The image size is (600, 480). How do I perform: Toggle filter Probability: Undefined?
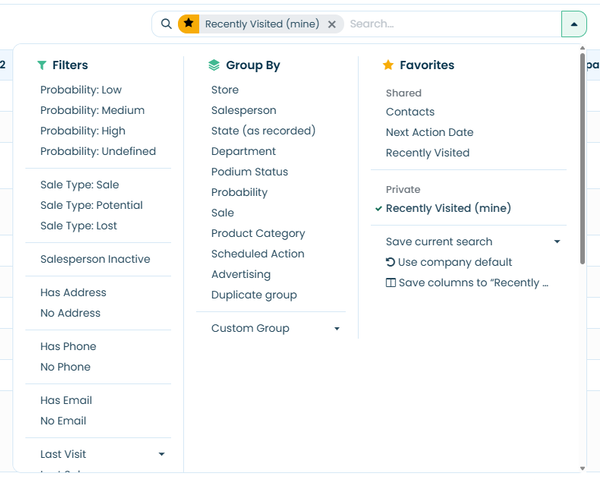98,151
